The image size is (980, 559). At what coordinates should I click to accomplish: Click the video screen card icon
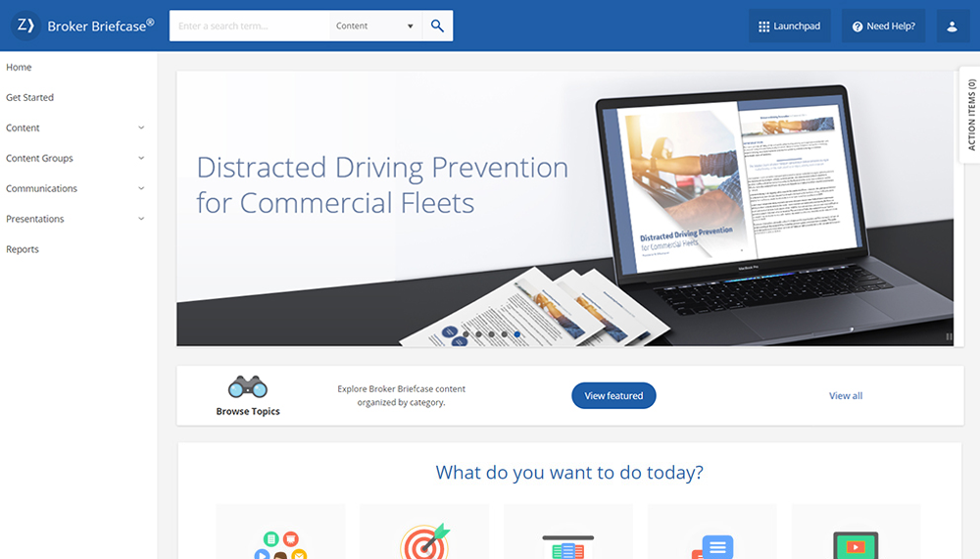(x=856, y=545)
